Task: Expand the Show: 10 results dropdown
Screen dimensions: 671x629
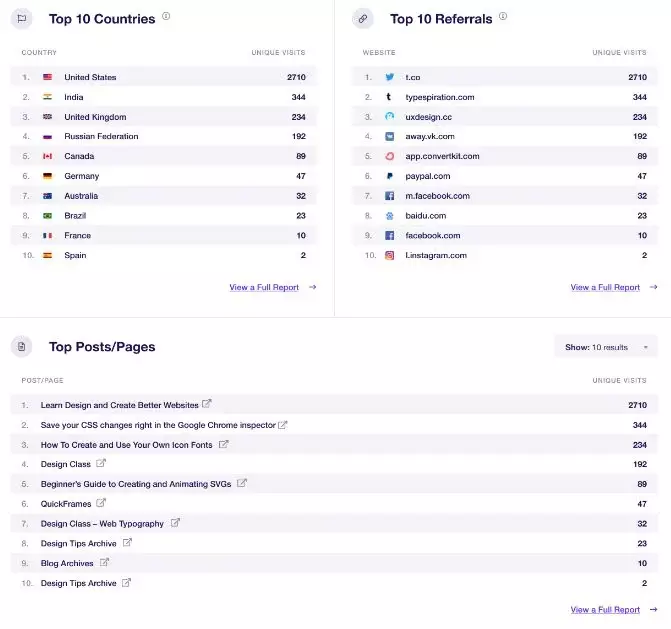Action: tap(606, 347)
